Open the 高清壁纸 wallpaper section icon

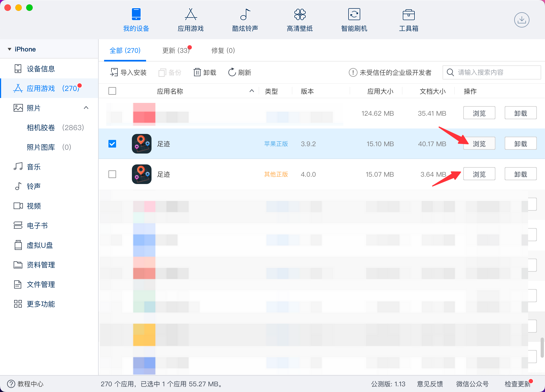300,14
